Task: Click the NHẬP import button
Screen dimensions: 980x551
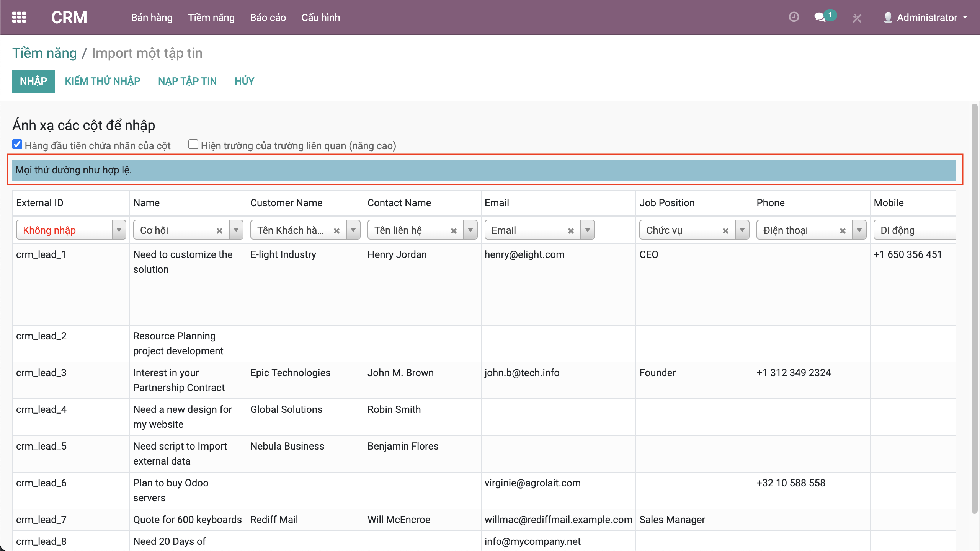Action: point(33,81)
